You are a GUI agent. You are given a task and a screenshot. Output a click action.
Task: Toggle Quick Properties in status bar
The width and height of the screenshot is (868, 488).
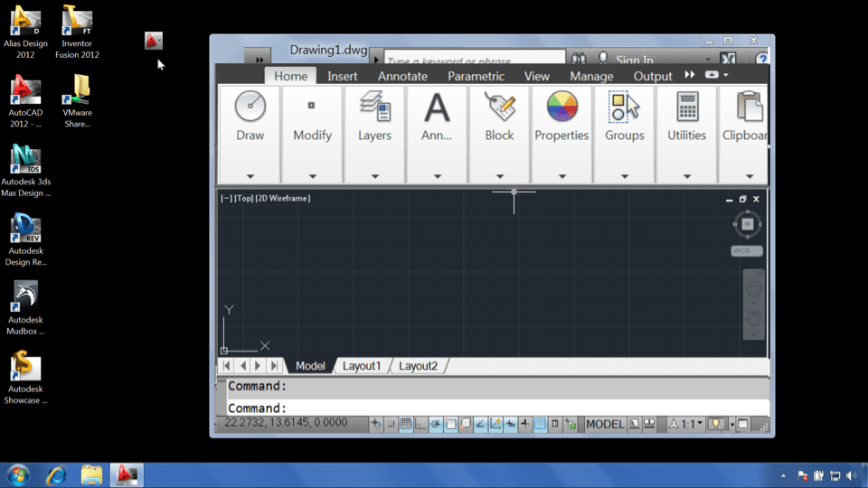click(555, 425)
